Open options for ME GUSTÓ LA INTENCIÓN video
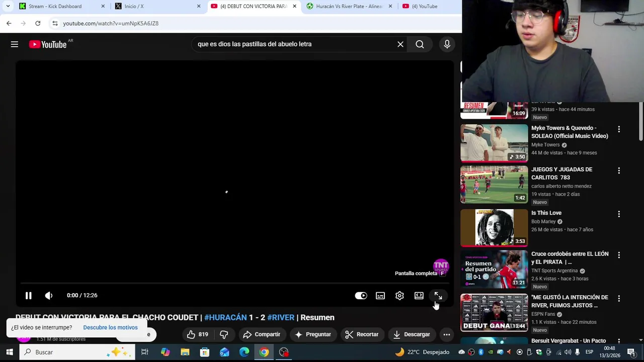Image resolution: width=644 pixels, height=362 pixels. click(x=619, y=299)
